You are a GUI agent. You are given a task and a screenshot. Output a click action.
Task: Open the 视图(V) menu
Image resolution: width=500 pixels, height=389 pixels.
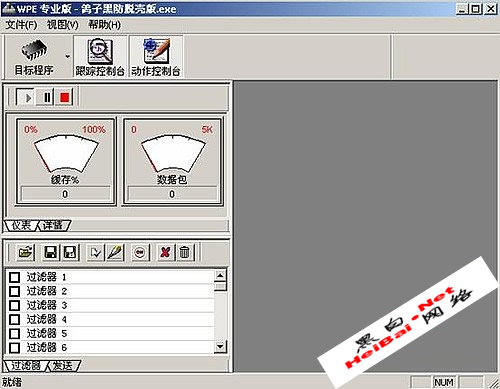pos(62,25)
